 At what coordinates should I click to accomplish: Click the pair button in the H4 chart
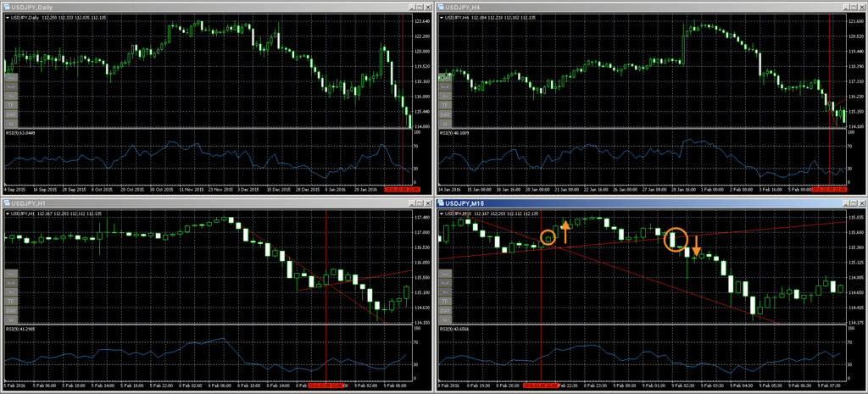point(445,114)
